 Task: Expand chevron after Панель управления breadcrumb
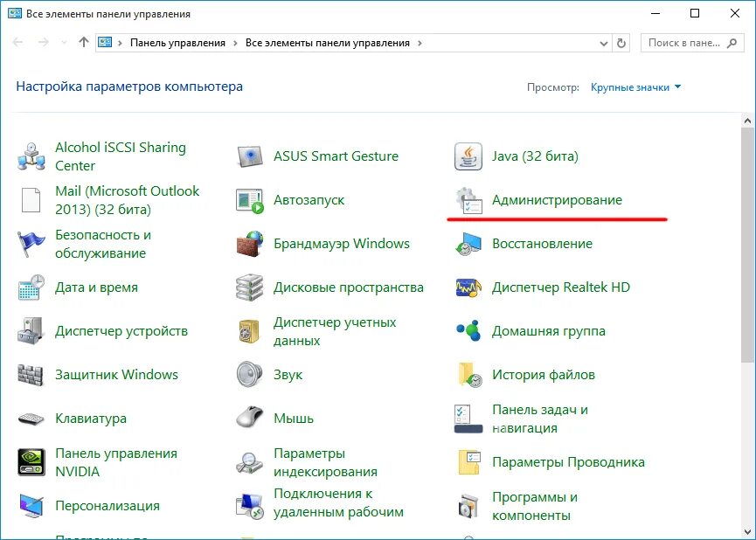pyautogui.click(x=235, y=43)
